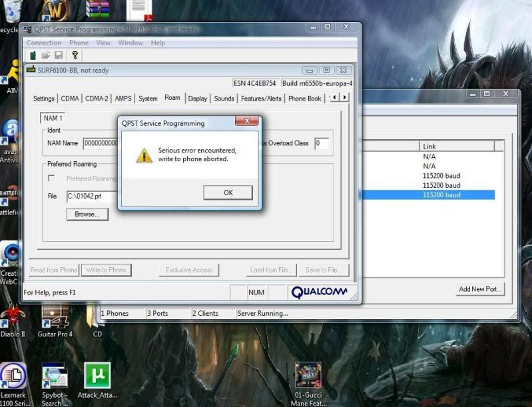Switch to the AMPS tab
This screenshot has height=407, width=532.
(123, 99)
